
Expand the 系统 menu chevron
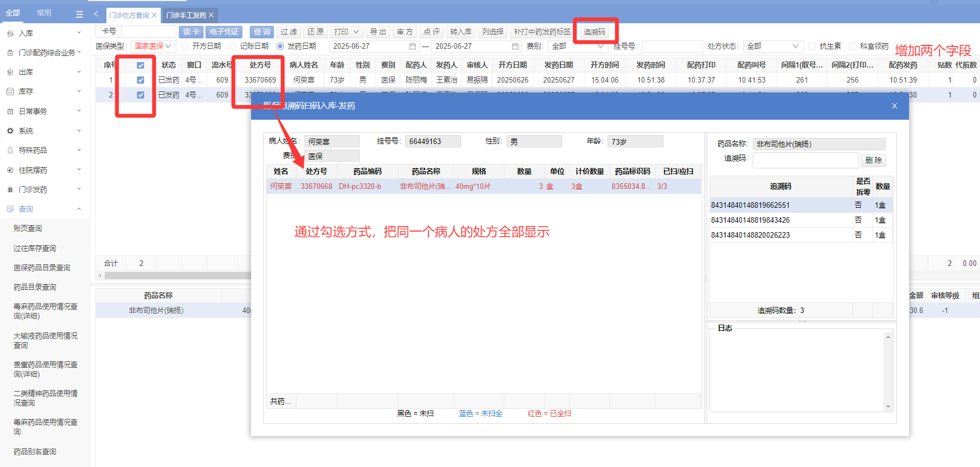click(x=79, y=130)
